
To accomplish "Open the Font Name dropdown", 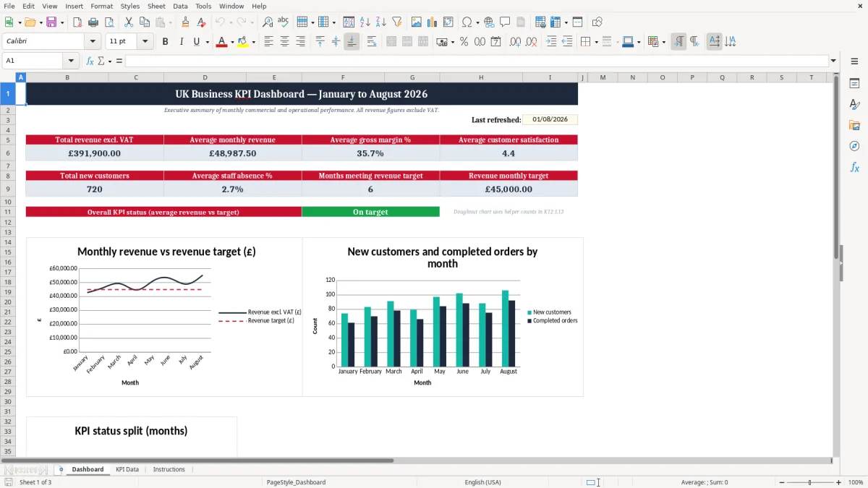I will pyautogui.click(x=93, y=42).
